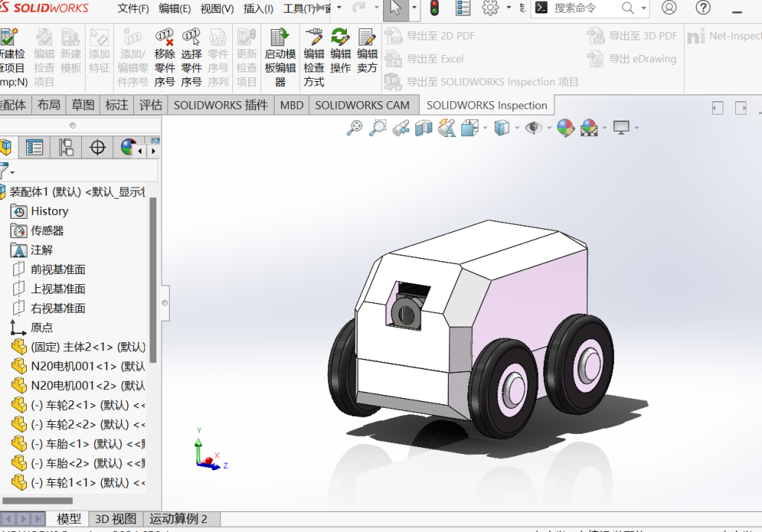
Task: Open the tree filter dropdown arrow
Action: (x=13, y=173)
